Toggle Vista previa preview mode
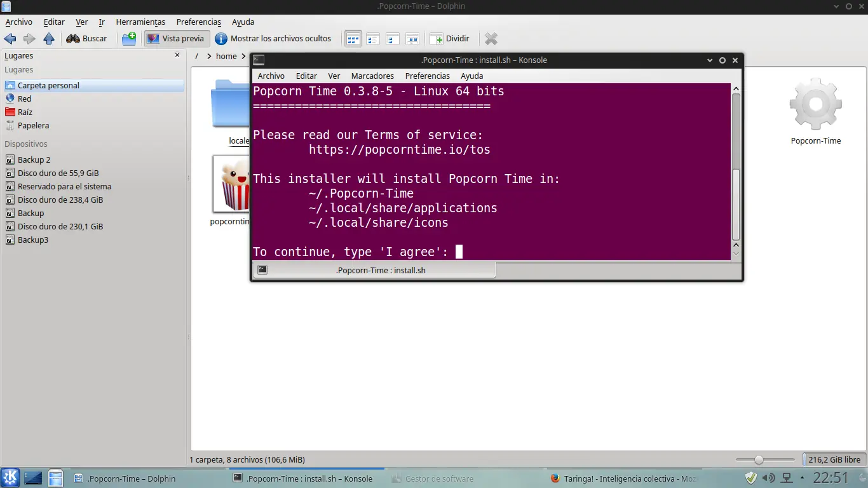868x488 pixels. pyautogui.click(x=175, y=39)
